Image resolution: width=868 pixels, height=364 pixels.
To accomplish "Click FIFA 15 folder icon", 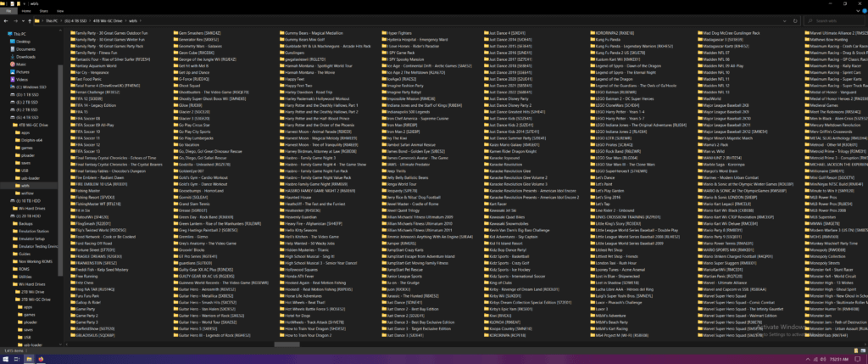I will (x=73, y=111).
